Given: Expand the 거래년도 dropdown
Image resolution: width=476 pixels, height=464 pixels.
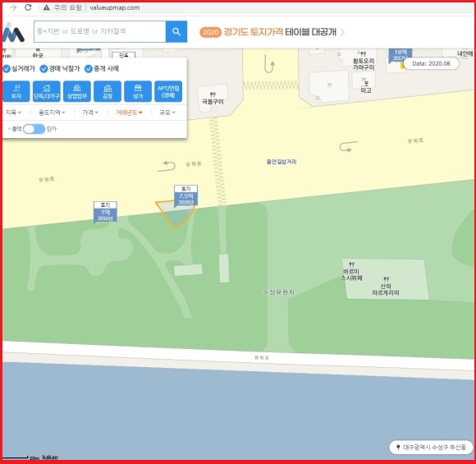Looking at the screenshot, I should (129, 113).
